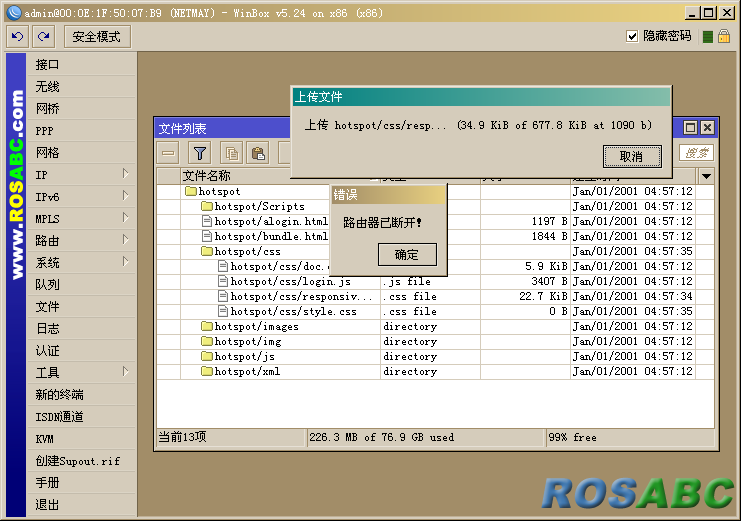Uncheck the 隐藏密码 hide passwords checkbox
The image size is (741, 521).
[x=632, y=36]
